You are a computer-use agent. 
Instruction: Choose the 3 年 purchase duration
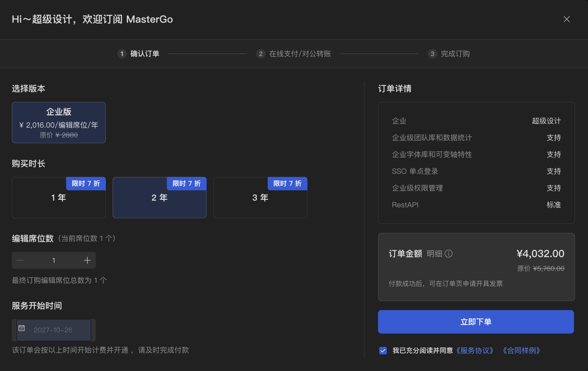[260, 197]
